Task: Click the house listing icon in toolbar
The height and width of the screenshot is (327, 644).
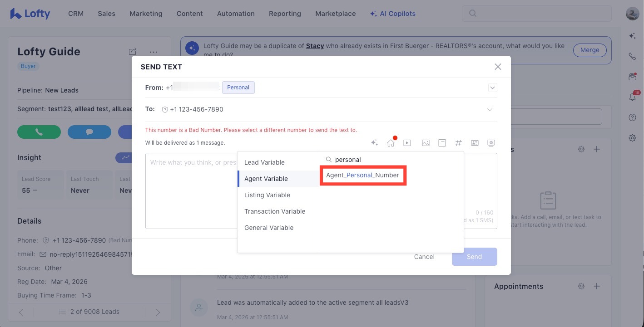Action: pos(391,143)
